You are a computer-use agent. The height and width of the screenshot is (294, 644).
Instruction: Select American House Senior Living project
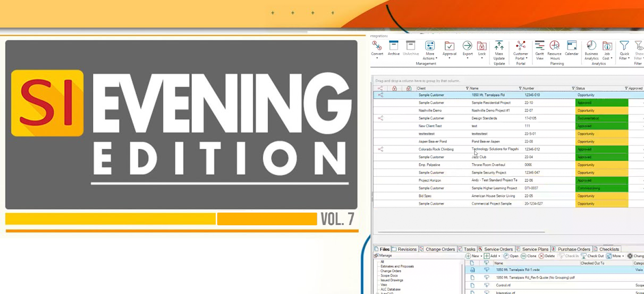(x=493, y=196)
